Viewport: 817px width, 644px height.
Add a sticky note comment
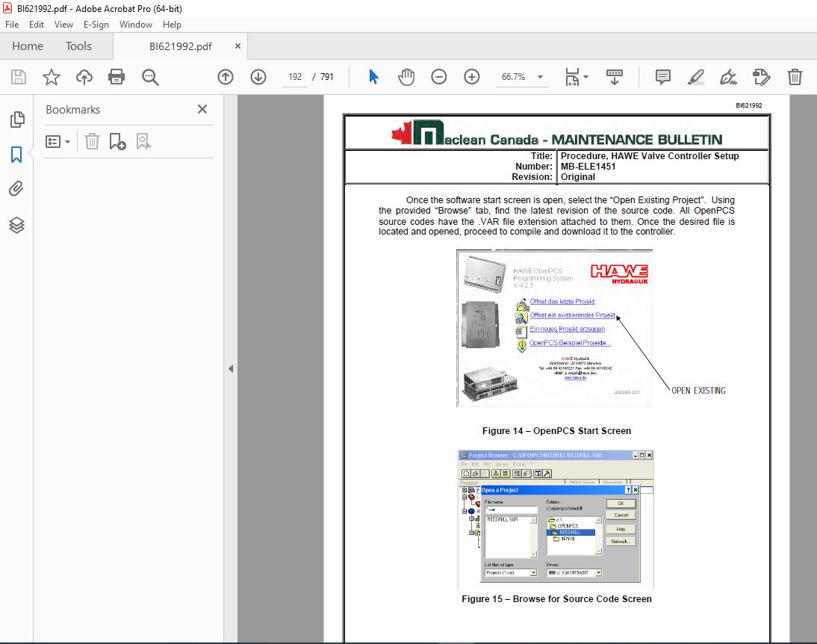pyautogui.click(x=662, y=77)
